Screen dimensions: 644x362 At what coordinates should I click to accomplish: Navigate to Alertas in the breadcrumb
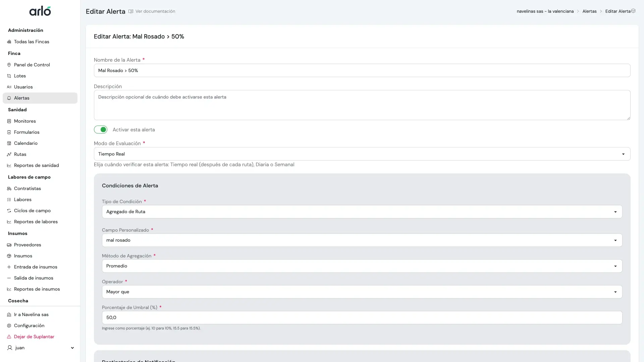[590, 11]
